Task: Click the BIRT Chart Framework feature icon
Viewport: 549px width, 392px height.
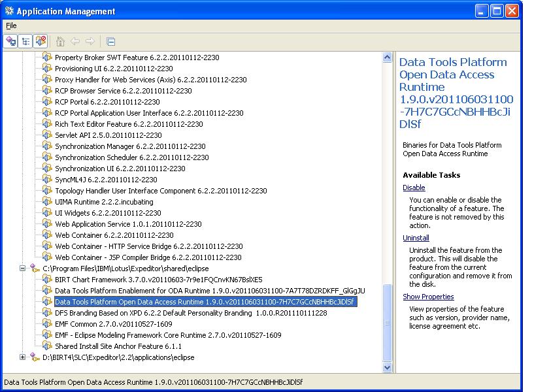Action: (47, 280)
